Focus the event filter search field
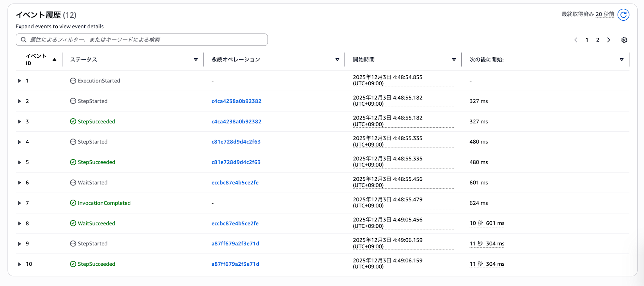644x286 pixels. (142, 40)
